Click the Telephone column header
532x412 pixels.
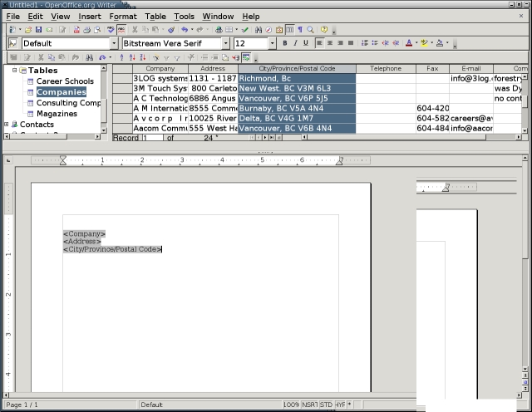pyautogui.click(x=385, y=68)
